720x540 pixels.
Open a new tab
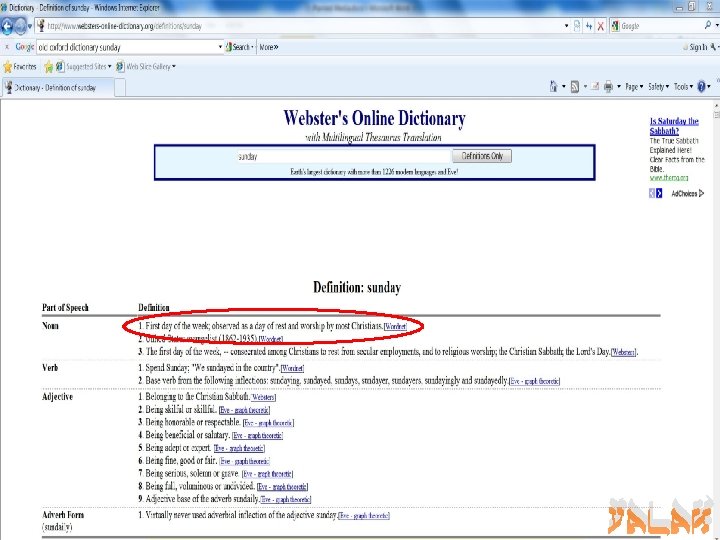pyautogui.click(x=120, y=88)
